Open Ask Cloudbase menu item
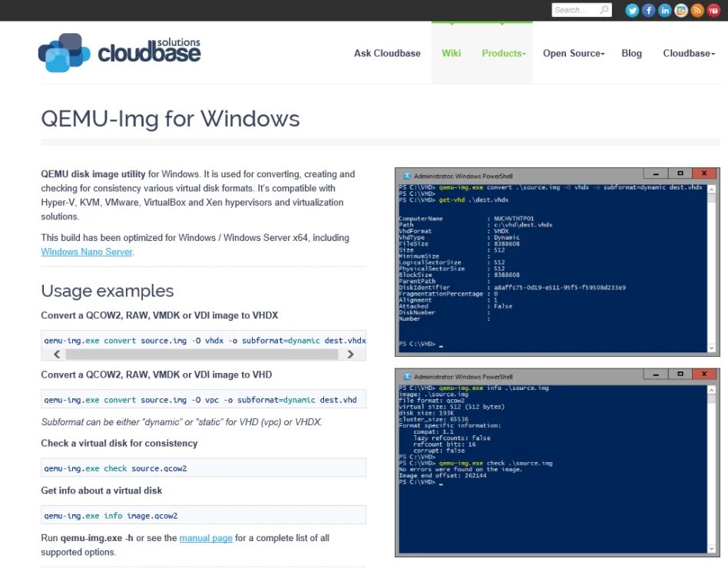 pos(387,54)
